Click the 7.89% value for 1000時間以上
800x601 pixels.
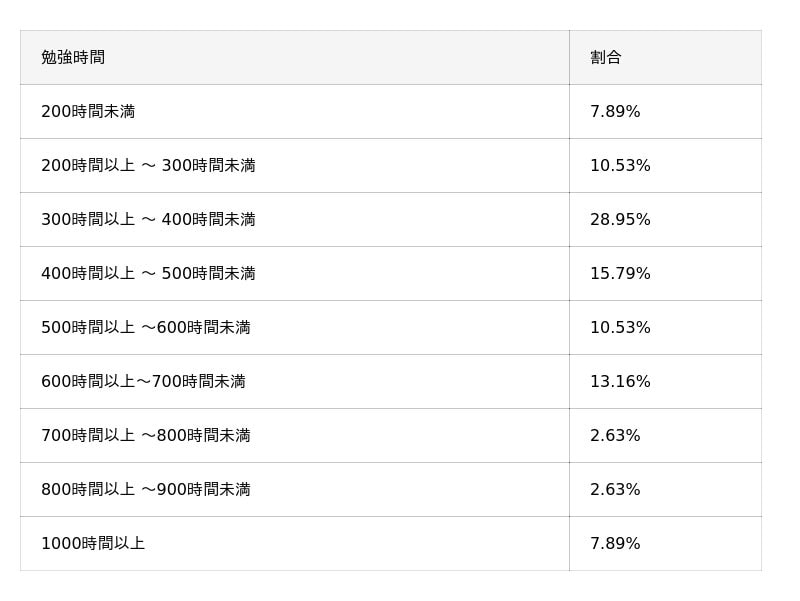(615, 544)
